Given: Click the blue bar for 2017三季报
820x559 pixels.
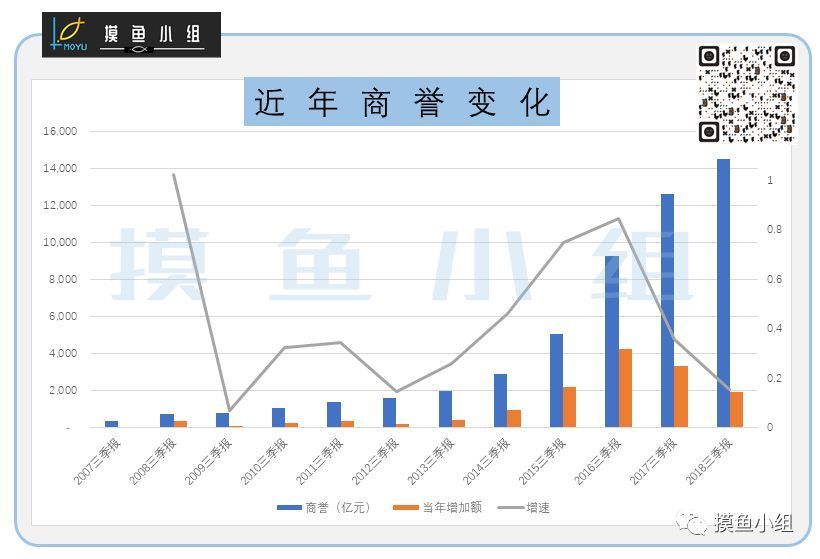Looking at the screenshot, I should (x=667, y=310).
